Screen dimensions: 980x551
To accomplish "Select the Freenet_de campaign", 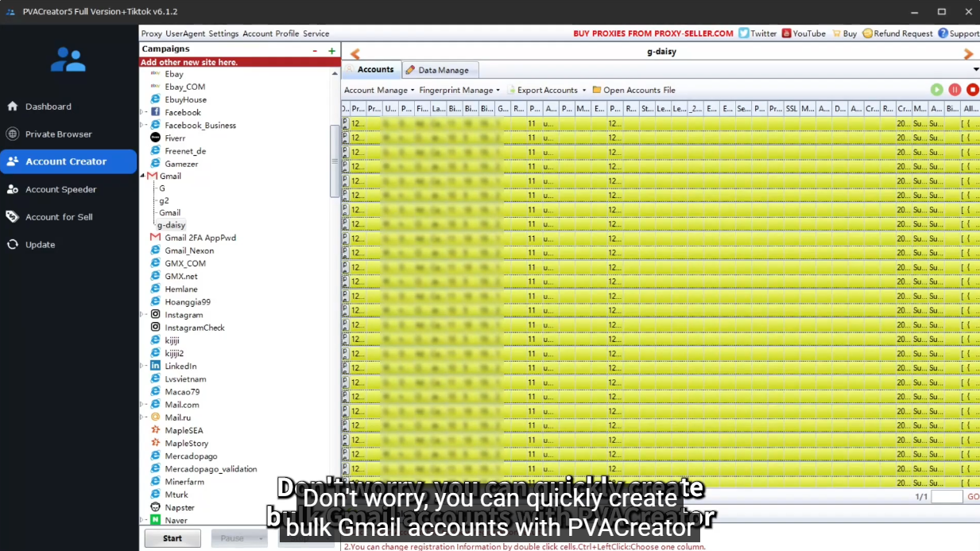I will pos(185,151).
